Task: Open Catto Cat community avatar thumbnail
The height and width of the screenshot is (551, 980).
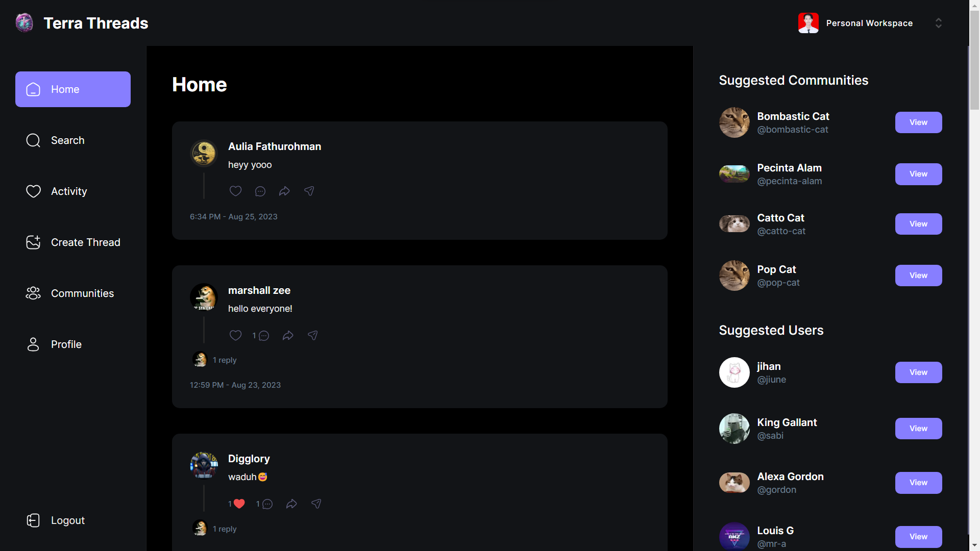Action: pyautogui.click(x=734, y=224)
